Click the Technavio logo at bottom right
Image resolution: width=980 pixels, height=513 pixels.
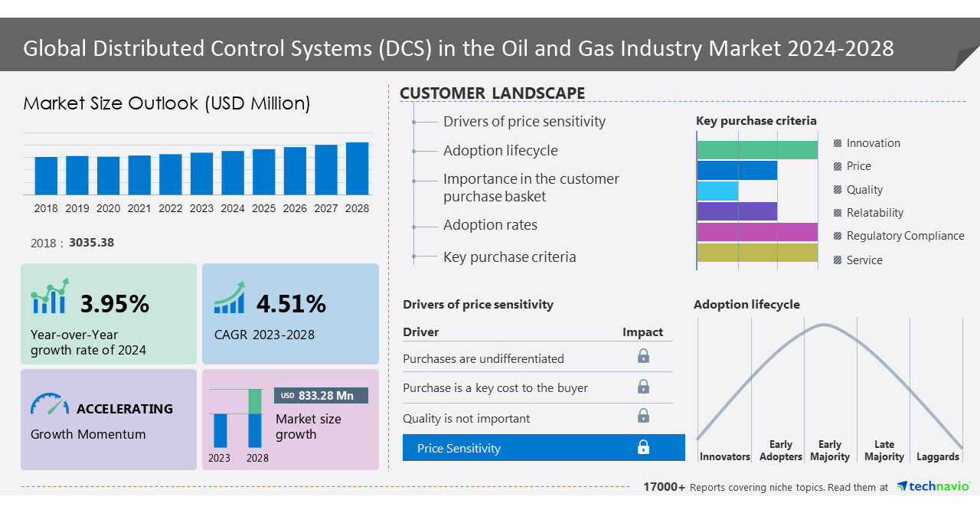coord(934,486)
